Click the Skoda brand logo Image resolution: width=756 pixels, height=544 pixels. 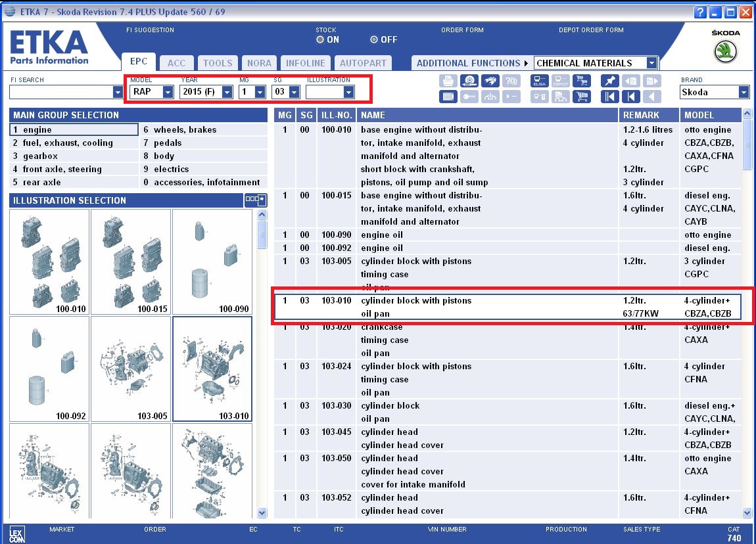click(x=726, y=51)
